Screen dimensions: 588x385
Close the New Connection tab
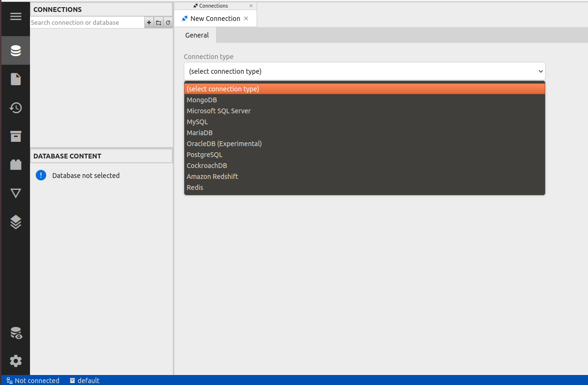pyautogui.click(x=246, y=19)
